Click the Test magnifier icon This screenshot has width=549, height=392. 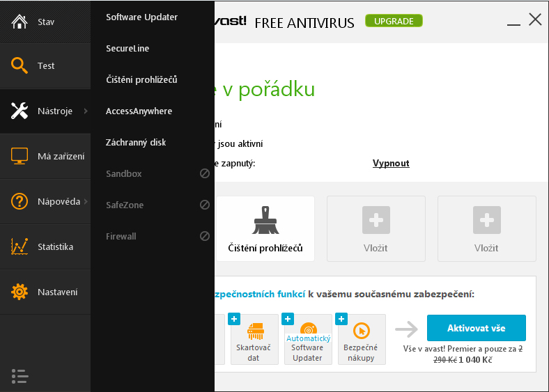click(20, 65)
